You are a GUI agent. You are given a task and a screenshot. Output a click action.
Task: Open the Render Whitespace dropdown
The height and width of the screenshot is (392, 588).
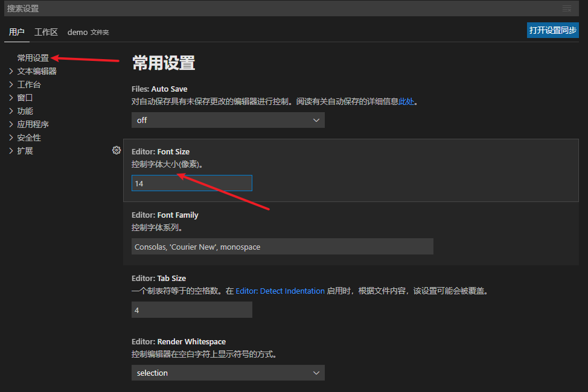tap(228, 372)
